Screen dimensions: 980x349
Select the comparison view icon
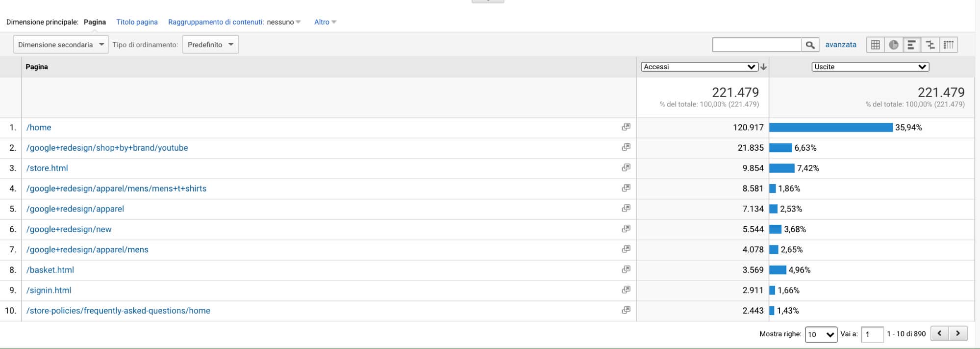tap(930, 45)
